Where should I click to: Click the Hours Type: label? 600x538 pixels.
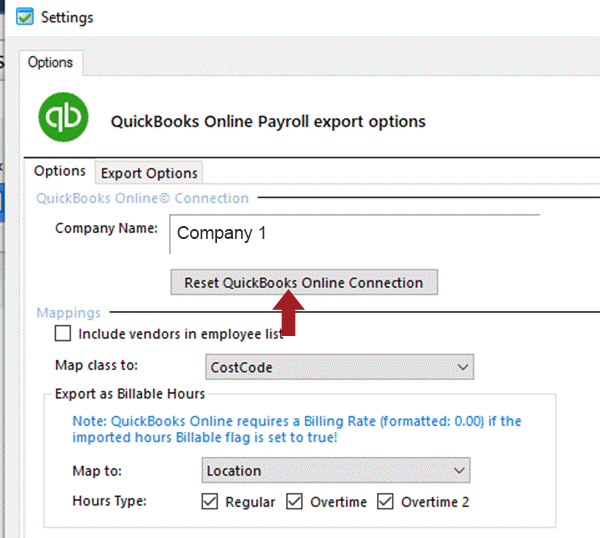(109, 501)
